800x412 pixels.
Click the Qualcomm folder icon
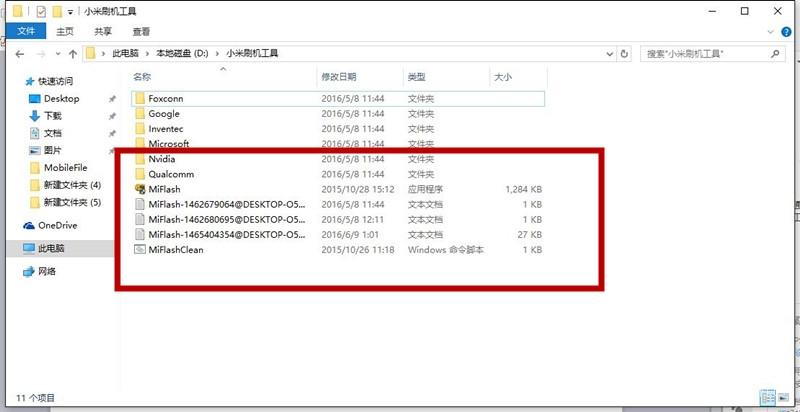(x=140, y=174)
